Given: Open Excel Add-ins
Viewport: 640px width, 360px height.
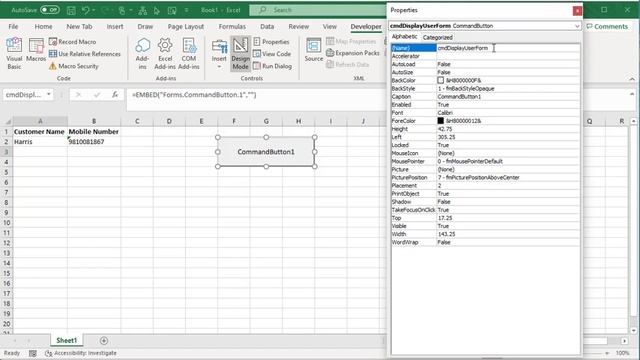Looking at the screenshot, I should (165, 53).
